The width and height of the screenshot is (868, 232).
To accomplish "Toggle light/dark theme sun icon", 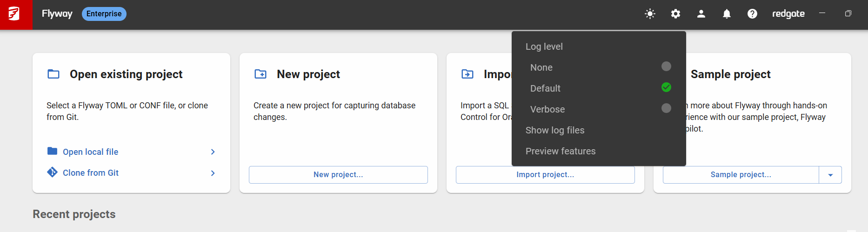I will click(x=650, y=14).
